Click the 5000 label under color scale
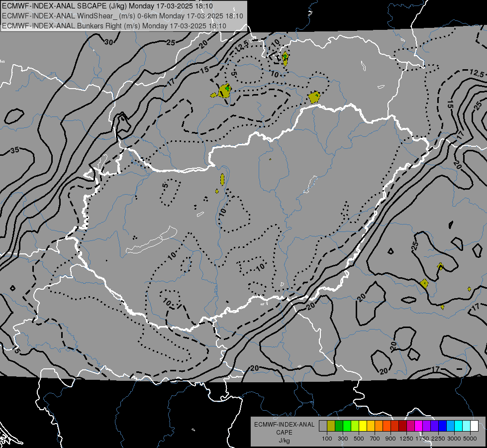487x448 pixels. click(x=470, y=439)
